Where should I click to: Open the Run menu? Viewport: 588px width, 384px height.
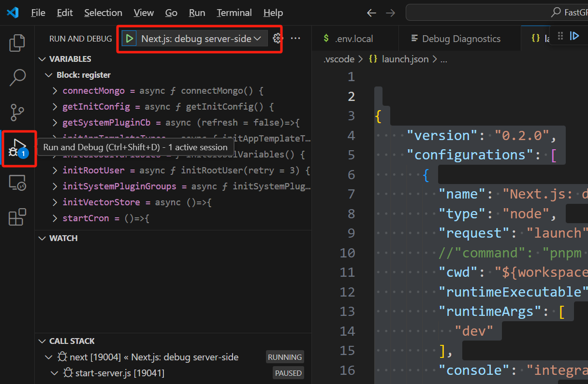tap(196, 13)
